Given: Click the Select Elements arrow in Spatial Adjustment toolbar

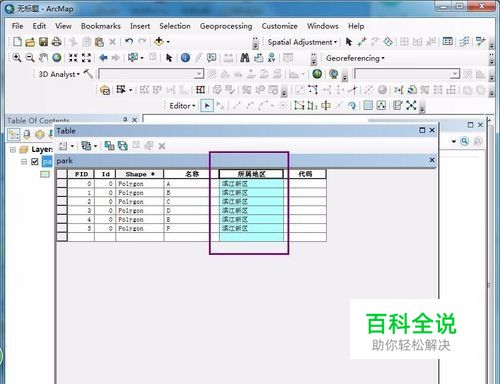Looking at the screenshot, I should click(x=349, y=42).
